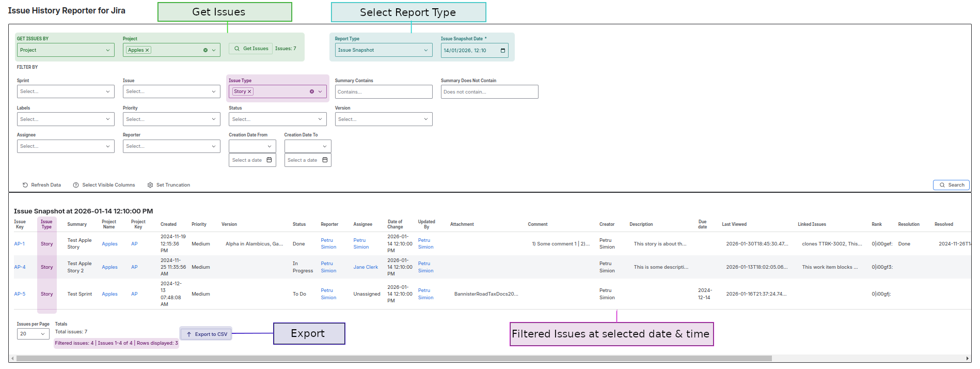Click the Get Issues button
This screenshot has width=980, height=369.
251,49
